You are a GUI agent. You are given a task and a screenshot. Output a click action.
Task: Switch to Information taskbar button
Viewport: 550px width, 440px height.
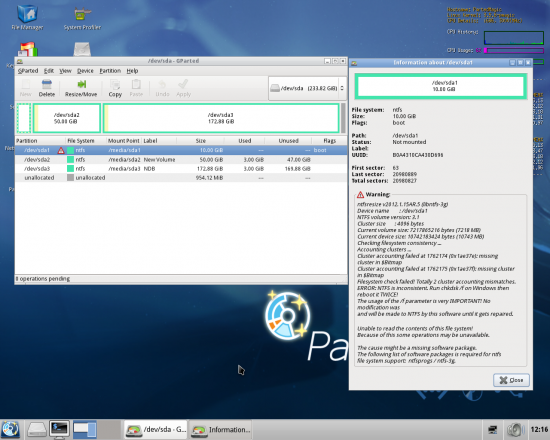220,429
